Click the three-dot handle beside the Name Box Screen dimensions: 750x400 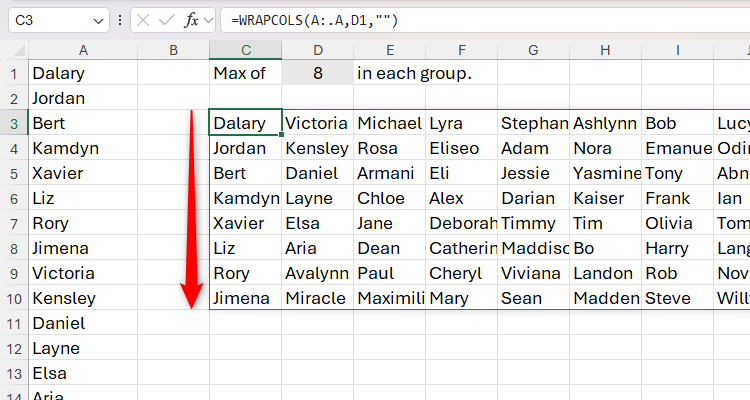pyautogui.click(x=120, y=21)
